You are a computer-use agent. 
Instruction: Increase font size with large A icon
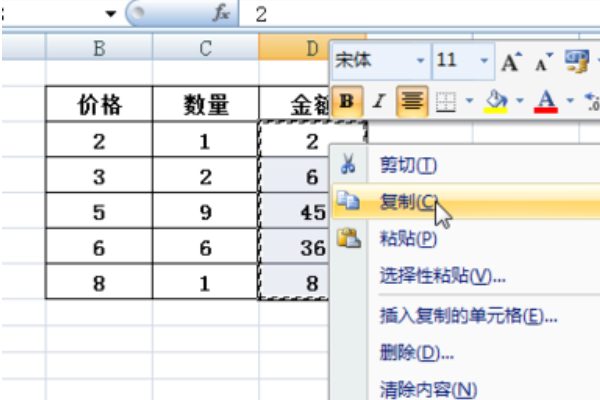(512, 61)
